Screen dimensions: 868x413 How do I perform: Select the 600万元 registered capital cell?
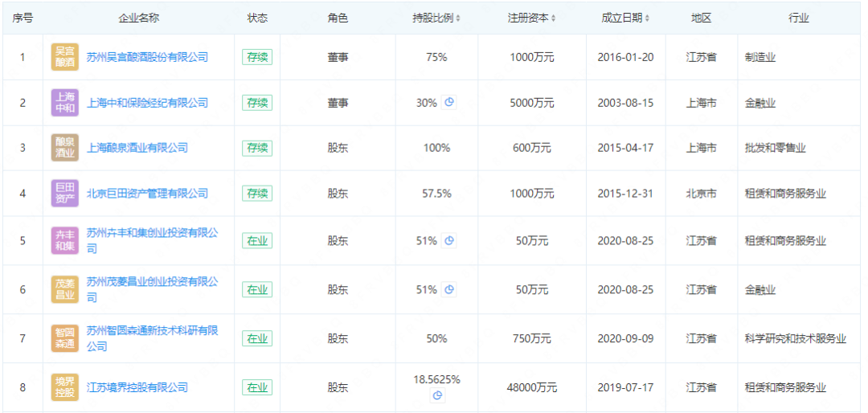pos(531,148)
